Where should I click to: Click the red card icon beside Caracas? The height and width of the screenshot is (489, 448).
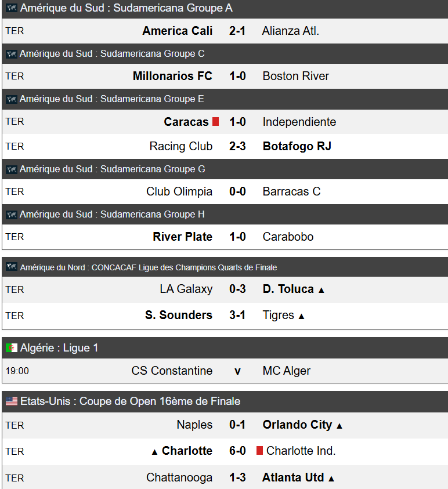216,122
